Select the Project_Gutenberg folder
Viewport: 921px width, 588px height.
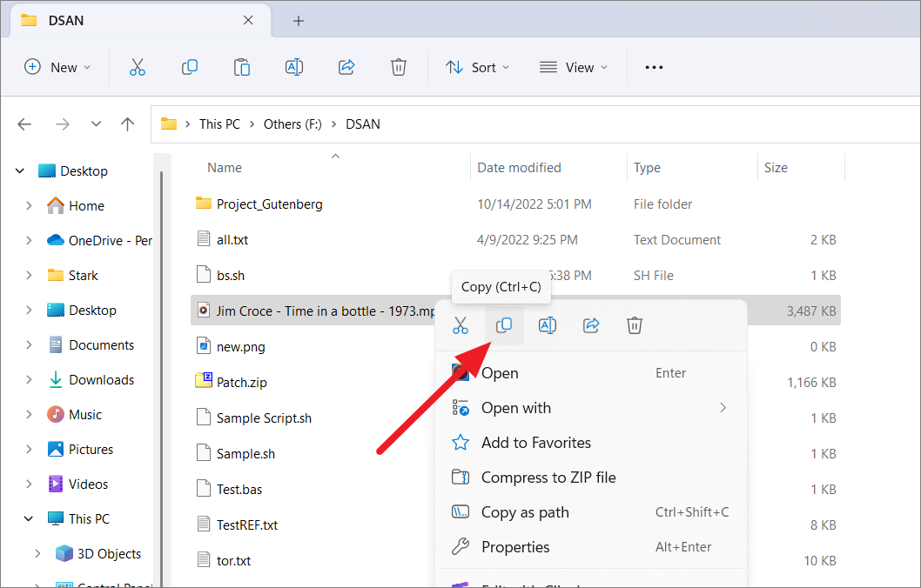pyautogui.click(x=269, y=204)
